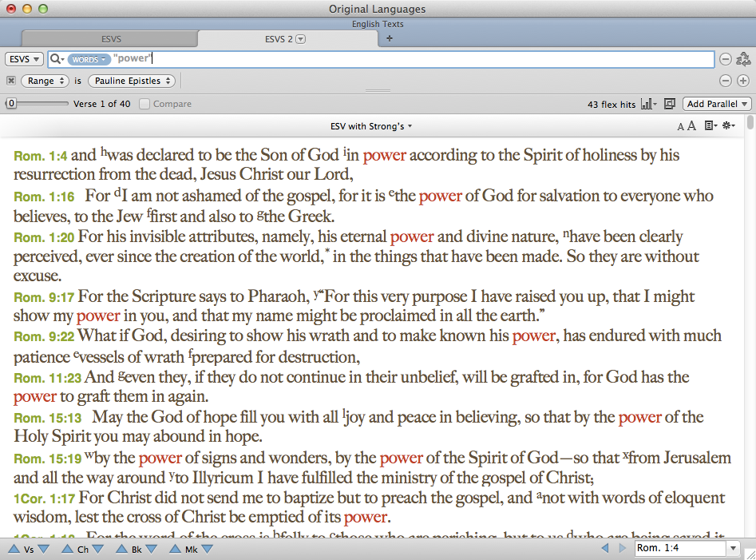756x560 pixels.
Task: Open the Pauline Epistles range popup
Action: point(132,81)
